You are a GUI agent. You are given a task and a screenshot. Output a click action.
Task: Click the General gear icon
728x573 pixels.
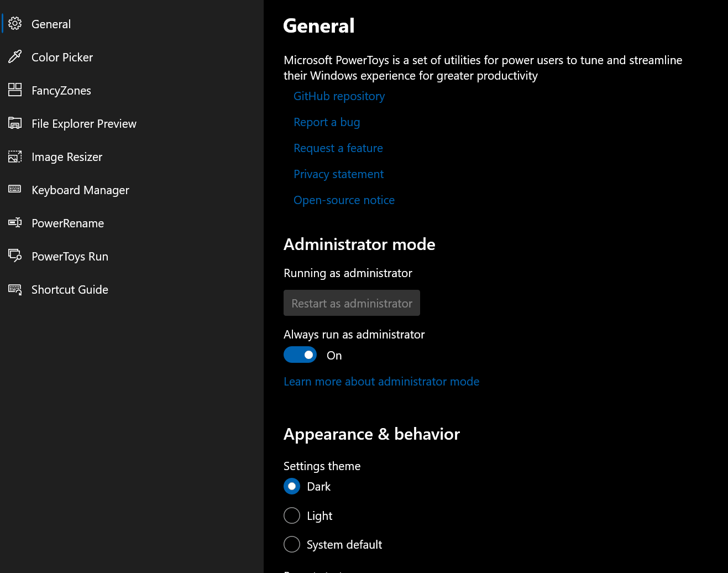[x=15, y=23]
